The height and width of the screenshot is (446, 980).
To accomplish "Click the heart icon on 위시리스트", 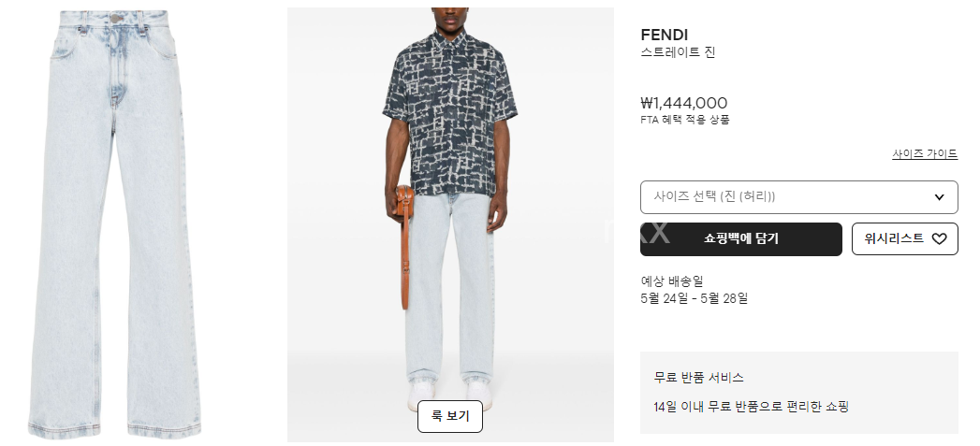I will (x=940, y=238).
